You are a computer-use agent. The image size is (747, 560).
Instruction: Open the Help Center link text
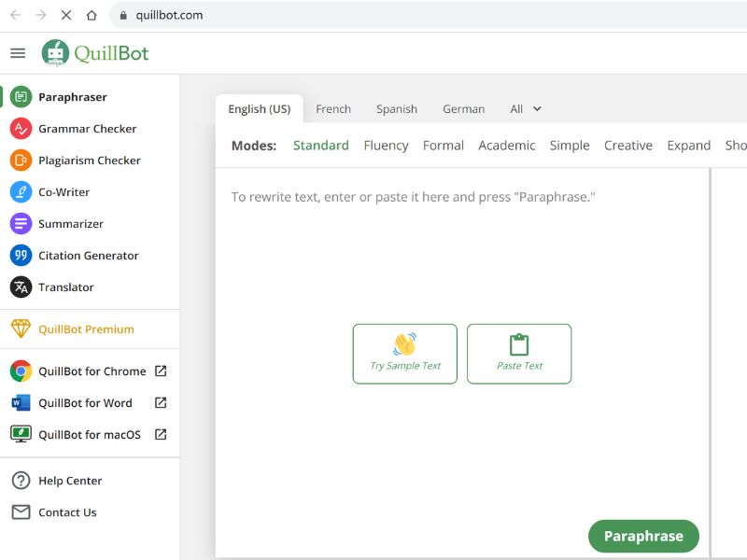(x=70, y=481)
